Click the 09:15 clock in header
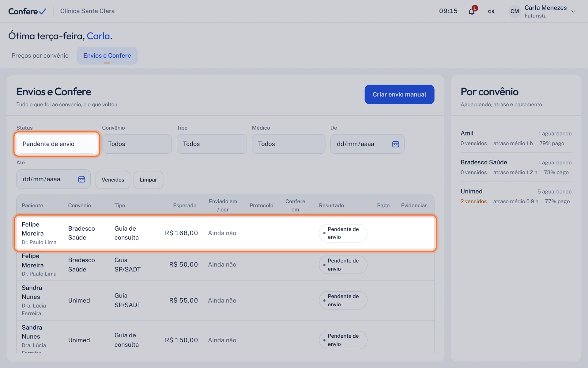Image resolution: width=588 pixels, height=368 pixels. (x=448, y=11)
